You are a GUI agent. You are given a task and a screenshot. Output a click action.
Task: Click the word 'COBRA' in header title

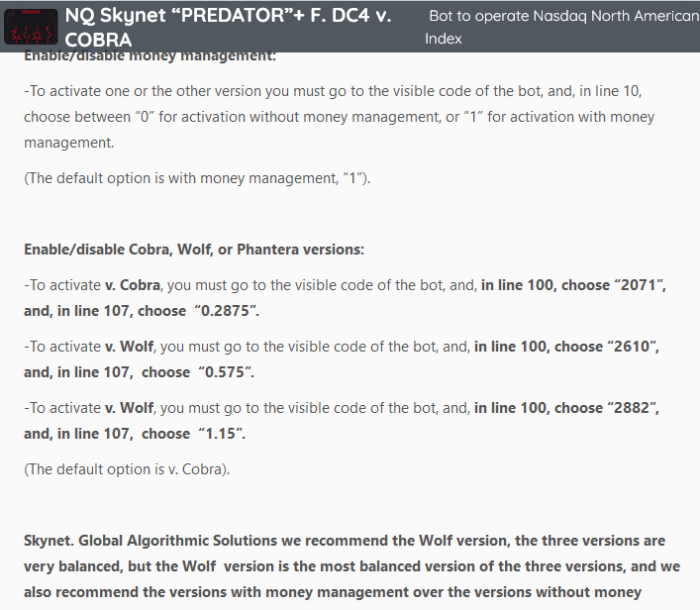99,40
